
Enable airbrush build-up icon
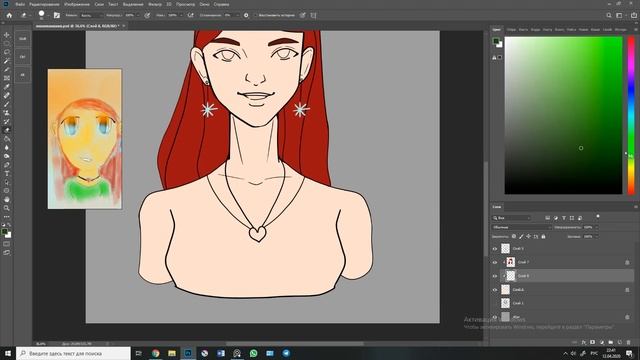190,16
